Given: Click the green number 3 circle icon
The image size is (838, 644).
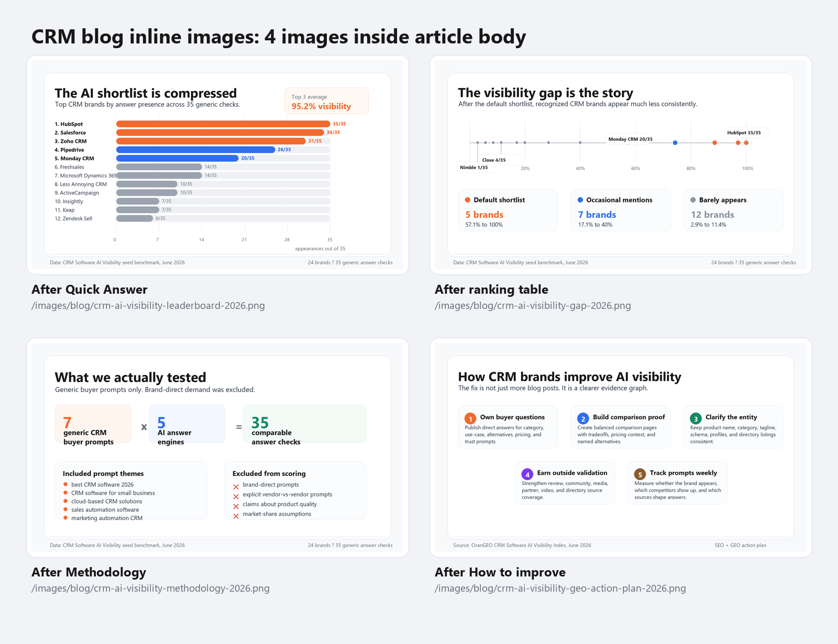Looking at the screenshot, I should coord(696,418).
